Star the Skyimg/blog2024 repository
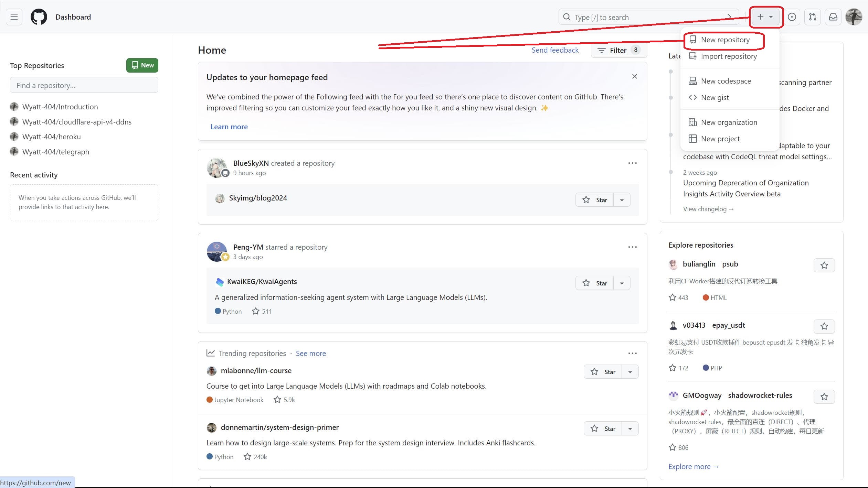The image size is (868, 488). tap(594, 200)
